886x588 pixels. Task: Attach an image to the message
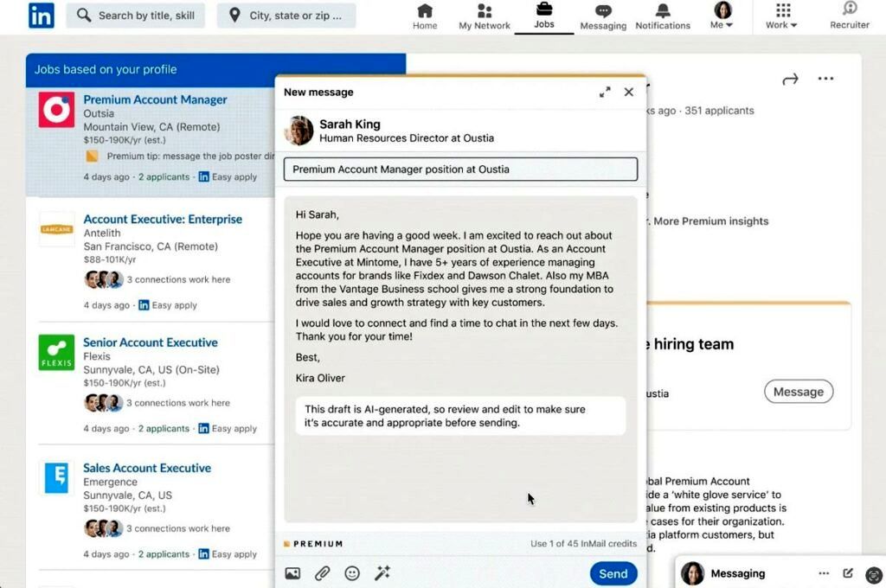point(292,573)
